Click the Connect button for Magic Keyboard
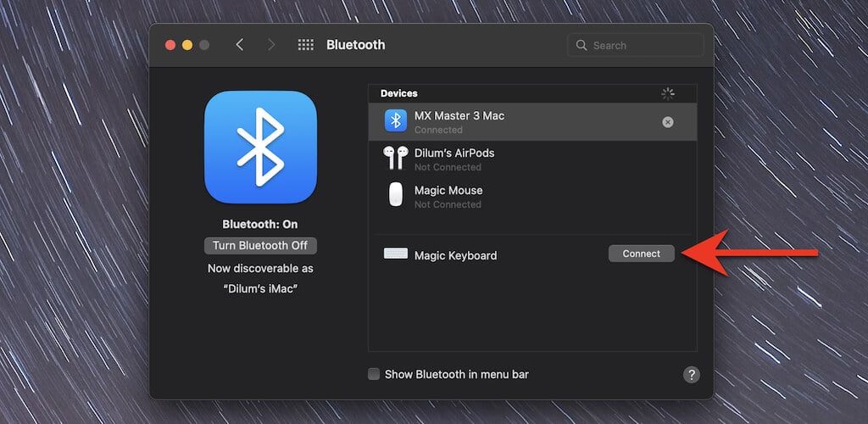Image resolution: width=868 pixels, height=424 pixels. (x=641, y=254)
